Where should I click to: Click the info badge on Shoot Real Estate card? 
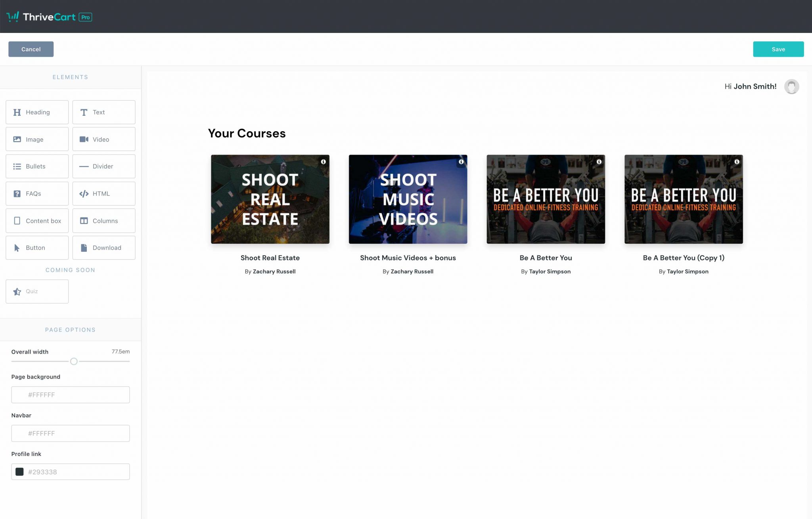(323, 162)
